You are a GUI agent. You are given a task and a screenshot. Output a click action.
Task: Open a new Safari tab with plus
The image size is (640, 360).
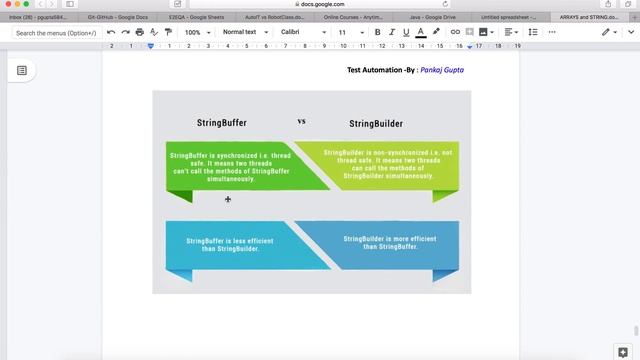coord(634,17)
